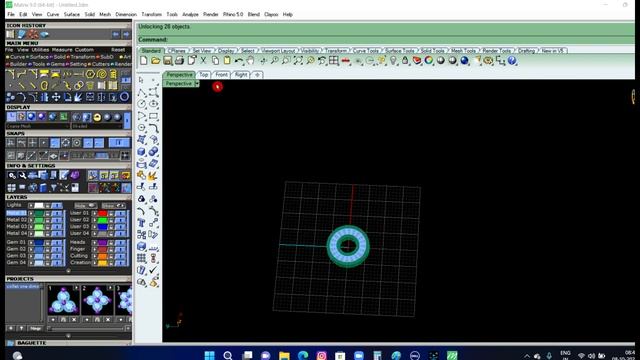Open the Perspective viewport dropdown arrow

pyautogui.click(x=197, y=83)
